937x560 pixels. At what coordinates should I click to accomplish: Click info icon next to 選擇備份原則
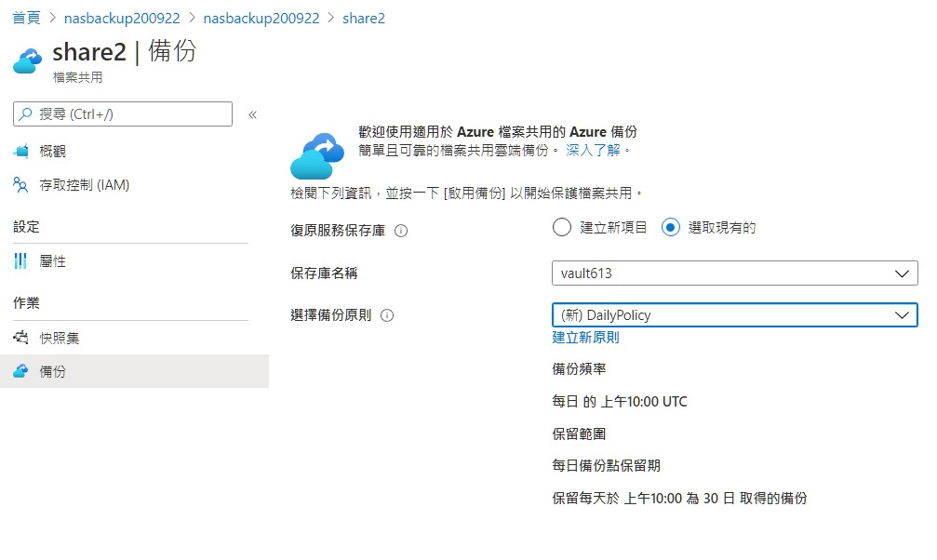[387, 315]
